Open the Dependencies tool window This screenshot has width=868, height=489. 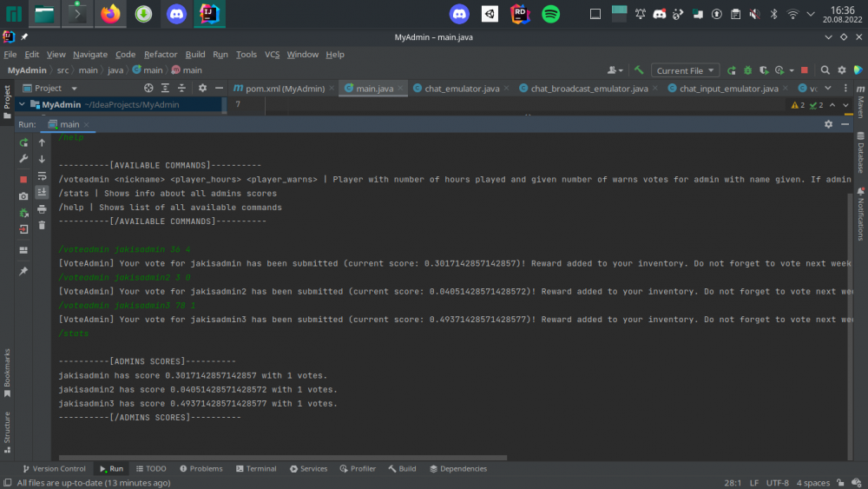coord(458,468)
